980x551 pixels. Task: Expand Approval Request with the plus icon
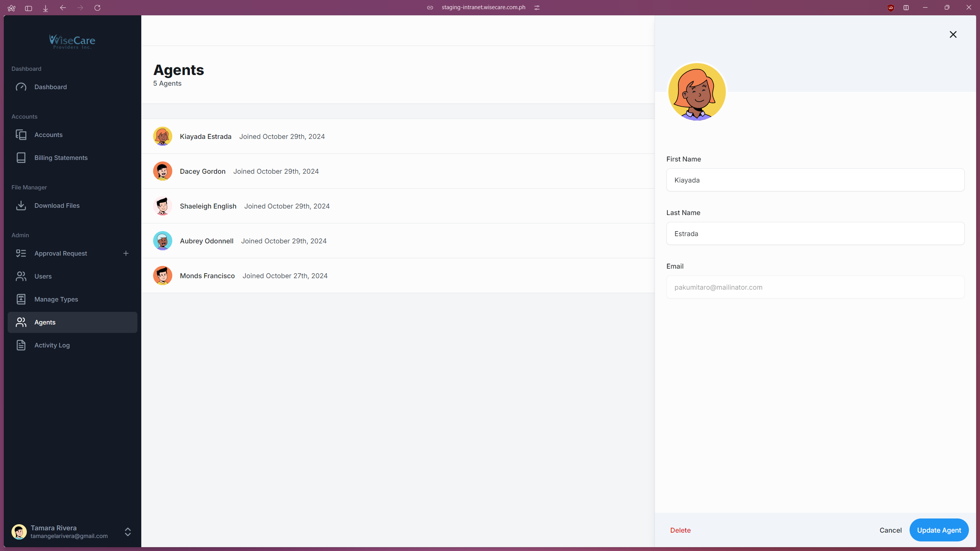tap(126, 253)
